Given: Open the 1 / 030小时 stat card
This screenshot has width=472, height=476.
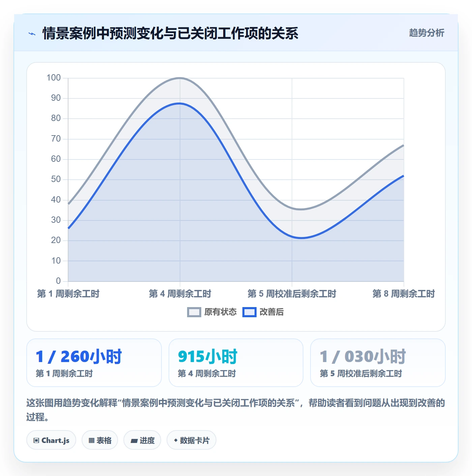Looking at the screenshot, I should click(378, 362).
